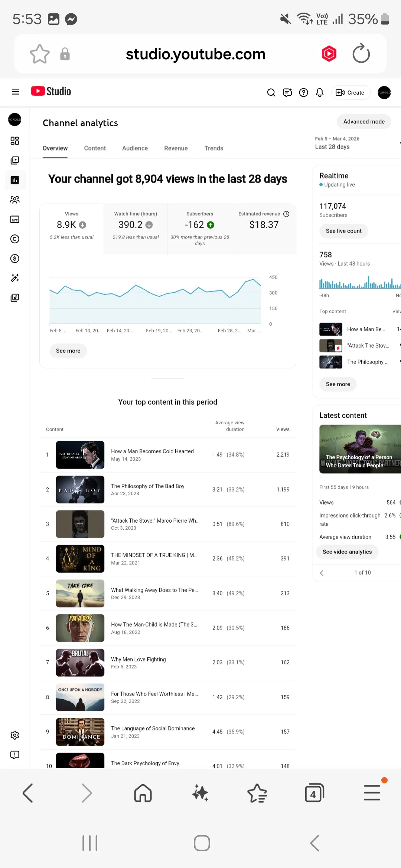Open the browser tabs switcher showing 4
The width and height of the screenshot is (401, 868).
[x=314, y=793]
